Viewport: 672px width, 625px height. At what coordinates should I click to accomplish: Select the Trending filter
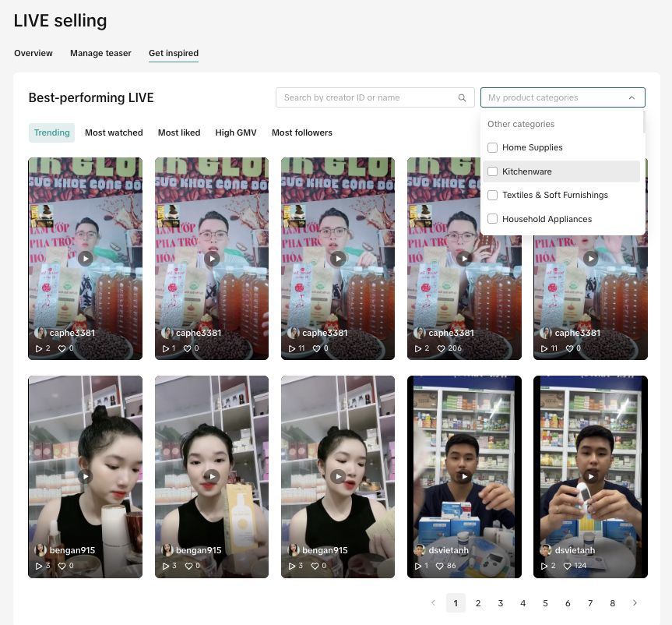coord(52,133)
